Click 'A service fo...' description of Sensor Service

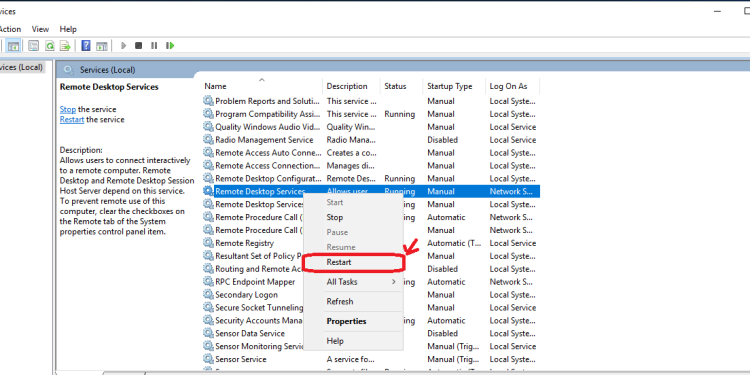[x=350, y=359]
